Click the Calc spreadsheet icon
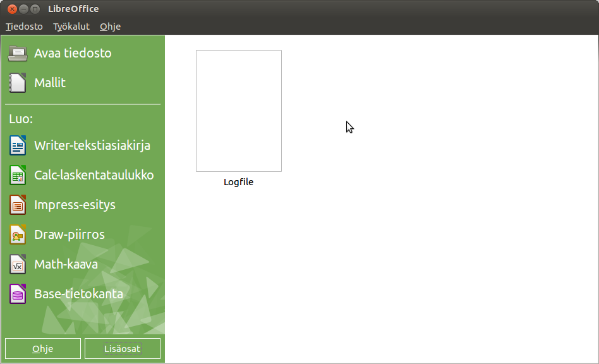The width and height of the screenshot is (599, 364). 18,175
